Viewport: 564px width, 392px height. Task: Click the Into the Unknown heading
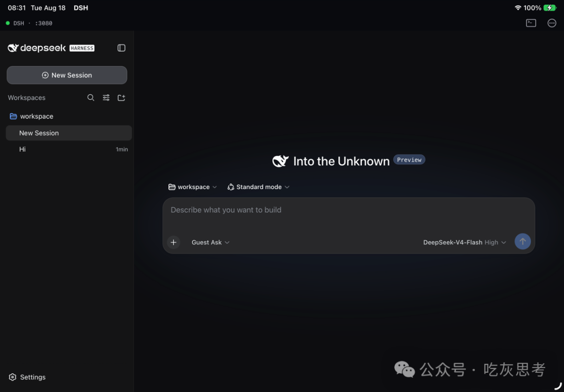click(341, 161)
